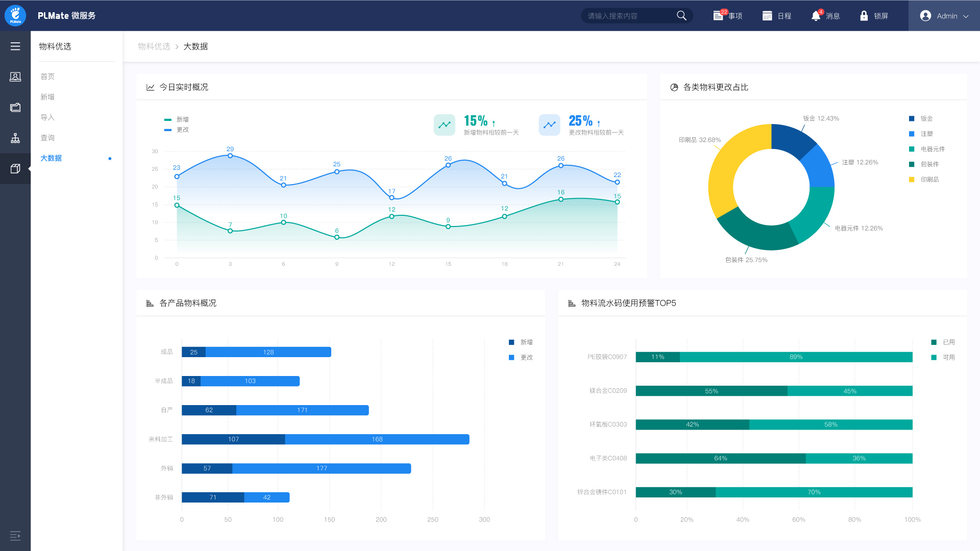This screenshot has height=551, width=980.
Task: Open the folder sidebar icon
Action: pos(15,108)
